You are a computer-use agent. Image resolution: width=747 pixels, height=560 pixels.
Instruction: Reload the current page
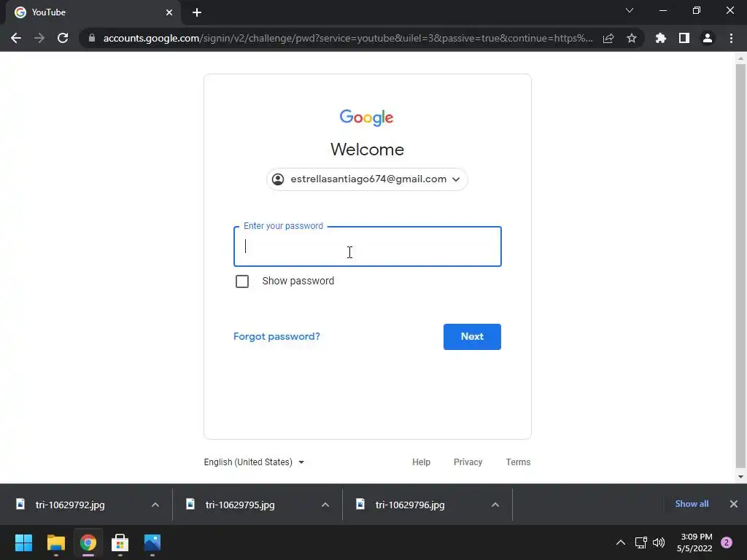[x=63, y=38]
